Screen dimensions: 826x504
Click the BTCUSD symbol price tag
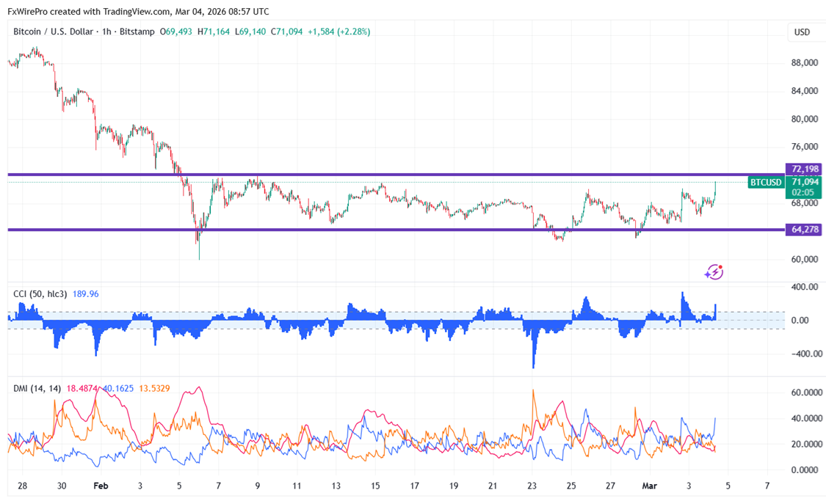click(766, 183)
